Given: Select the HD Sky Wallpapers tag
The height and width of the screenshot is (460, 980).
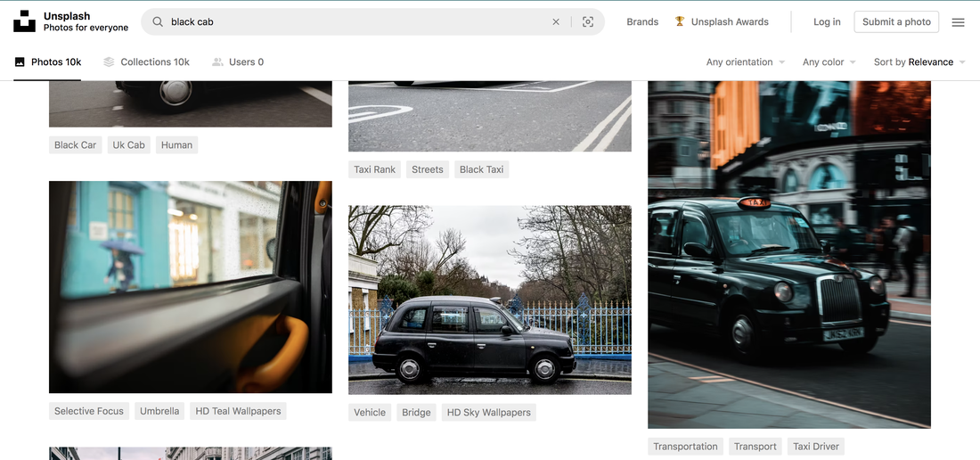Looking at the screenshot, I should 489,413.
